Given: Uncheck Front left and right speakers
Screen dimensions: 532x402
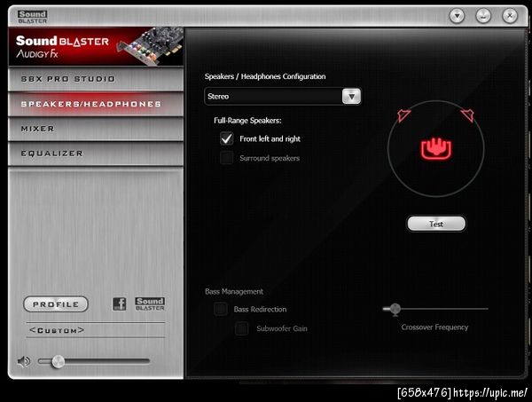Looking at the screenshot, I should (x=227, y=138).
